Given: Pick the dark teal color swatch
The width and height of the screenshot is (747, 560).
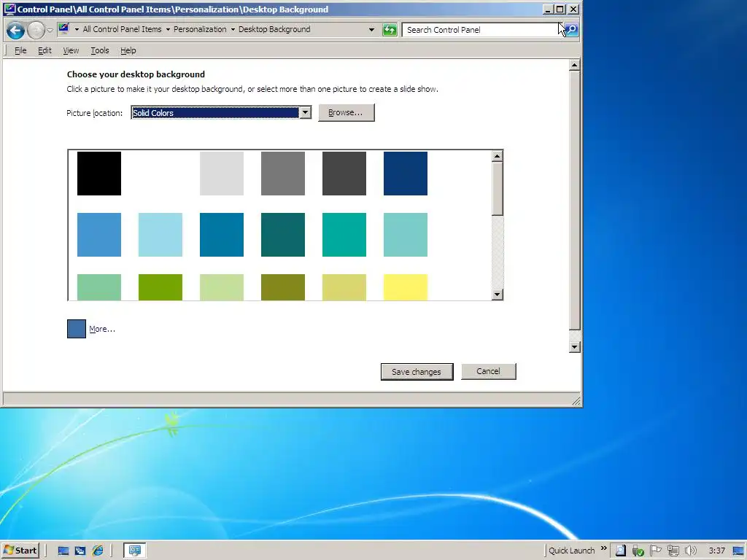Looking at the screenshot, I should coord(283,235).
